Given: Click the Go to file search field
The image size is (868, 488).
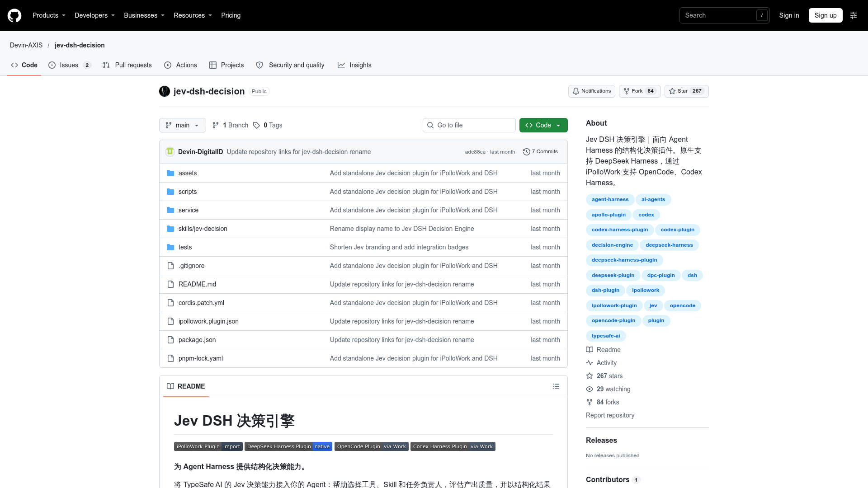Looking at the screenshot, I should (469, 125).
